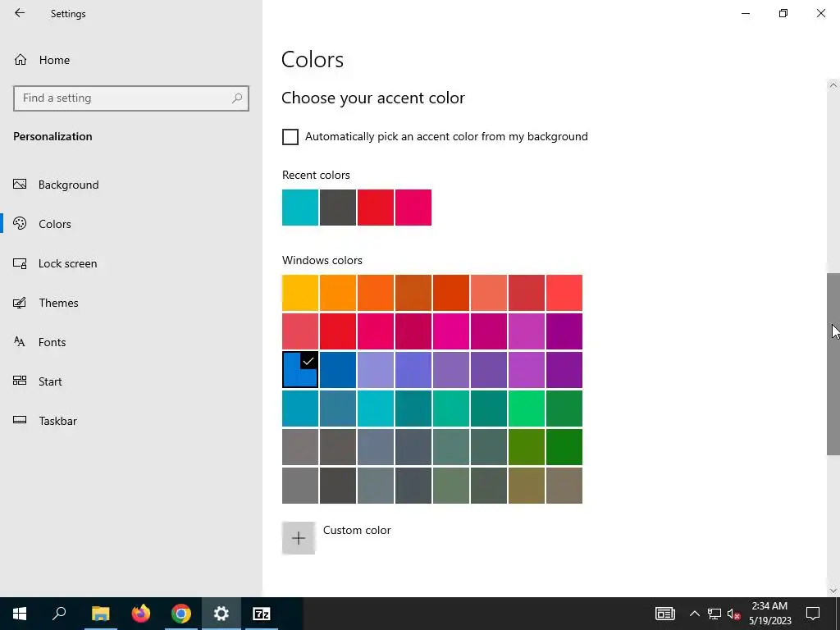
Task: Open File Explorer from taskbar
Action: (100, 614)
